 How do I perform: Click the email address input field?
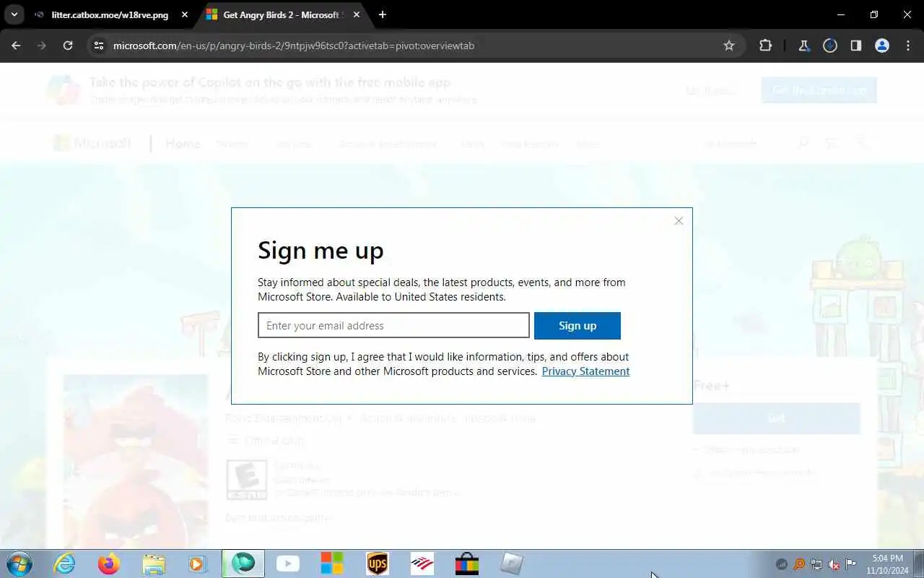click(393, 325)
